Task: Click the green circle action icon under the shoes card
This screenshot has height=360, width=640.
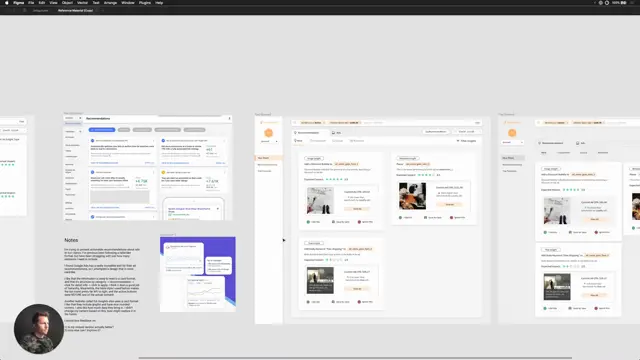Action: click(x=308, y=222)
